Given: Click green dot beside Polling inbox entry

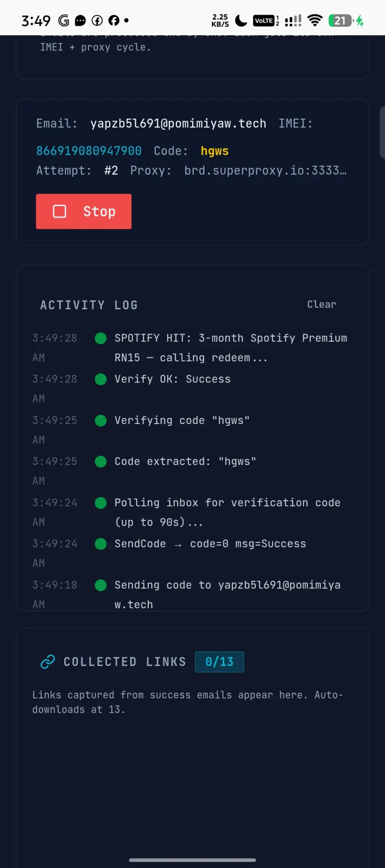Looking at the screenshot, I should pos(101,503).
